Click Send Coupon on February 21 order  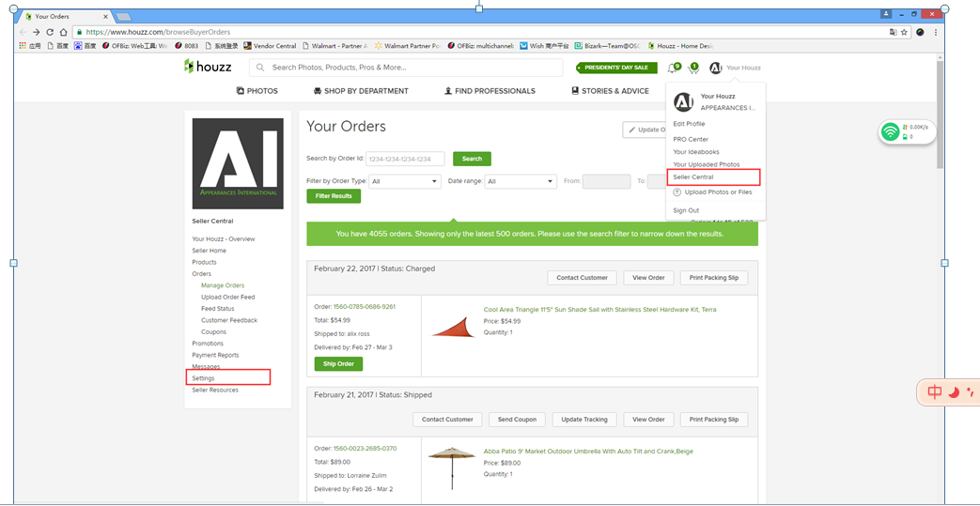pos(517,420)
